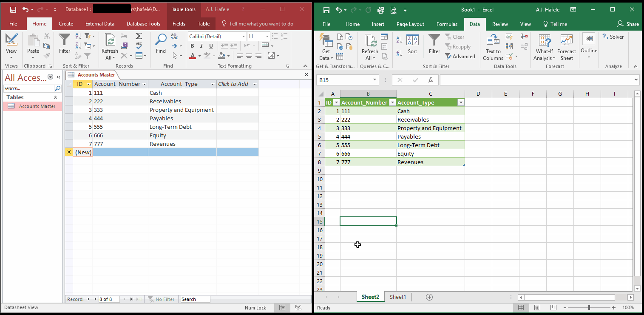Viewport: 644px width, 315px height.
Task: Click Refresh All in Excel Queries group
Action: click(x=370, y=47)
